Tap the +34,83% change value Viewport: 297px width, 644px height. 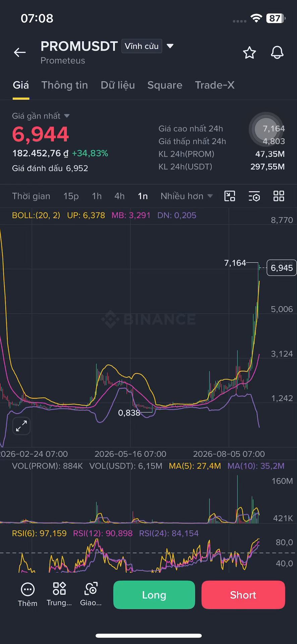coord(90,154)
